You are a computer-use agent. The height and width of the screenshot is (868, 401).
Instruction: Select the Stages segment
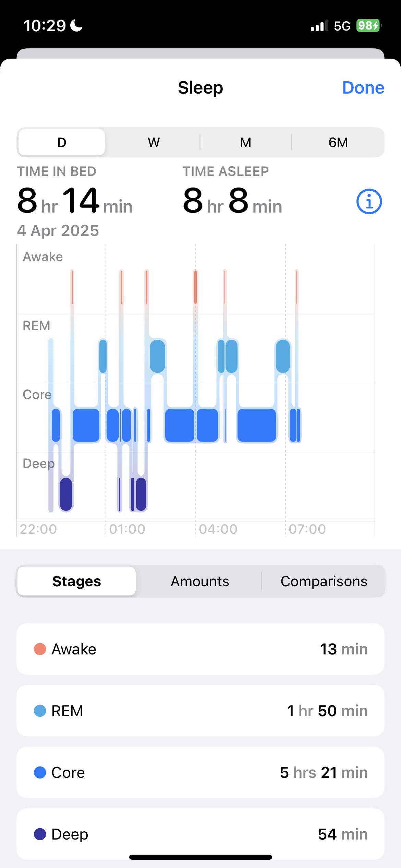[77, 581]
